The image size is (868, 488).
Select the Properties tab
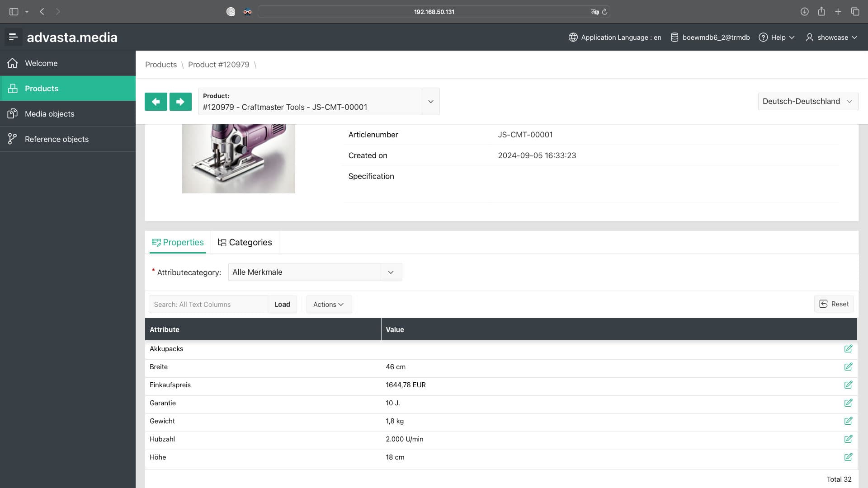pyautogui.click(x=178, y=243)
